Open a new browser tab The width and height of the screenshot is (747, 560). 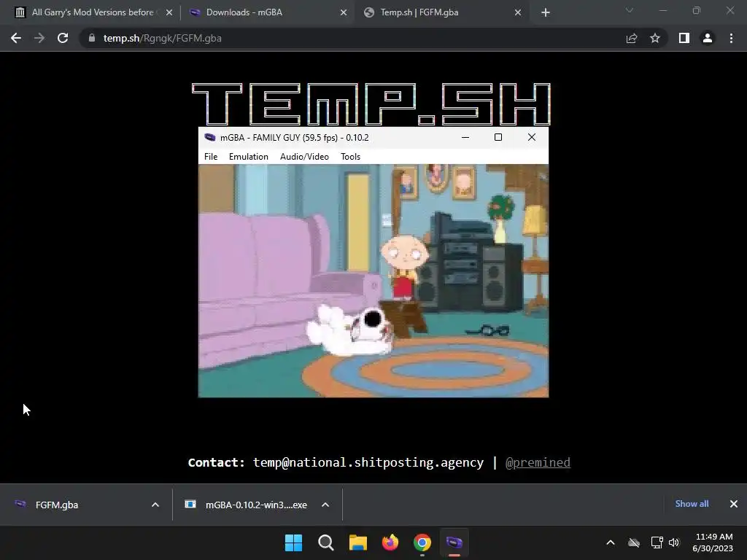546,13
